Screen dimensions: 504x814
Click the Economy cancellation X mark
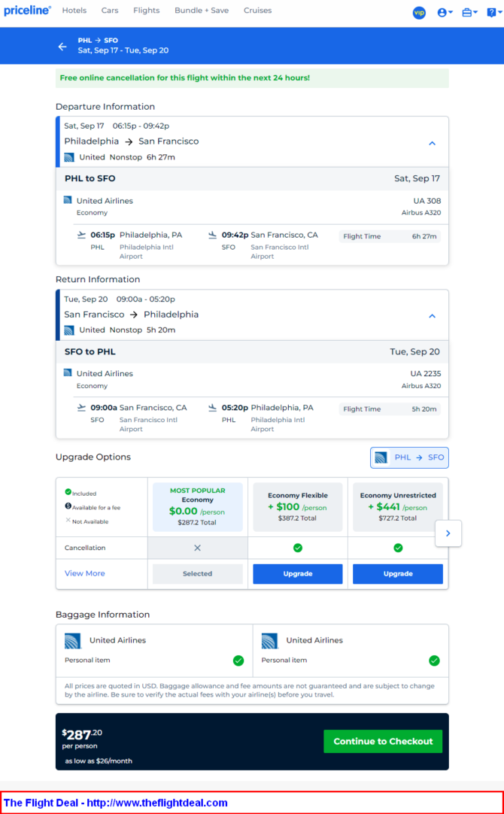197,548
